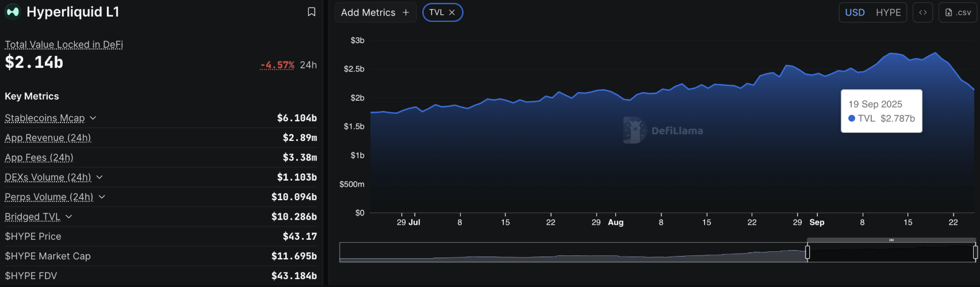Viewport: 980px width, 287px height.
Task: Remove the TVL metric chip via X
Action: coord(452,13)
